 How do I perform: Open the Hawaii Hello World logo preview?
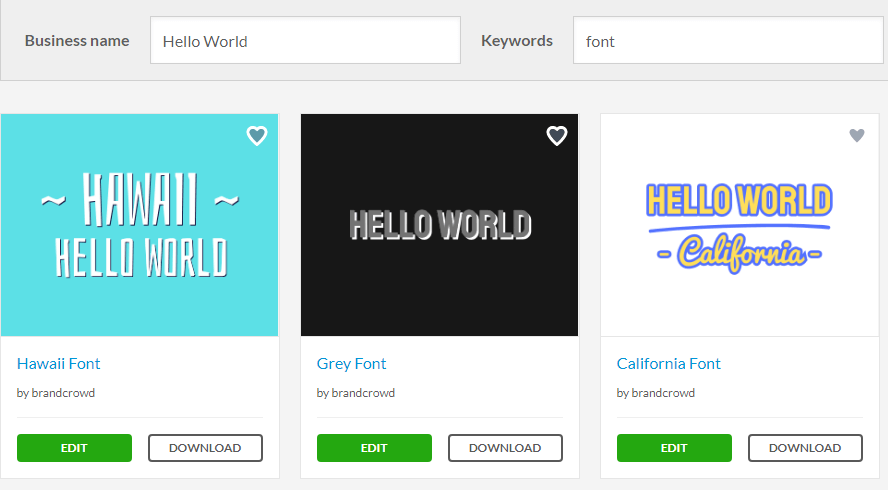point(139,225)
